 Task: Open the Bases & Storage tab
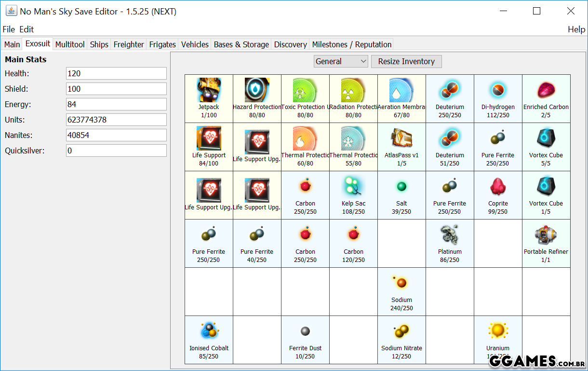coord(241,44)
